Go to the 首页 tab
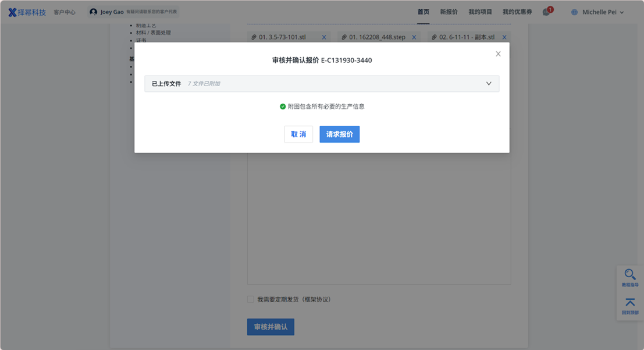The width and height of the screenshot is (644, 350). tap(423, 12)
